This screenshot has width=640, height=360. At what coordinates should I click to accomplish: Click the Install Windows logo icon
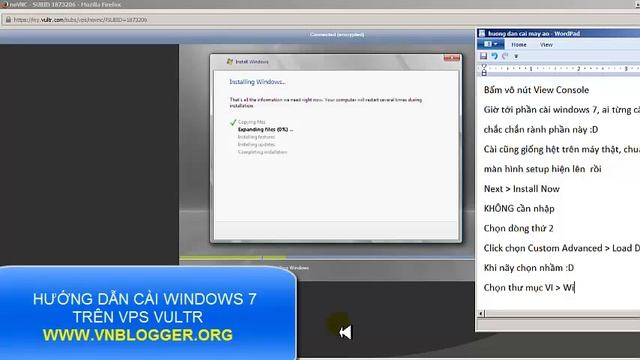tap(230, 61)
